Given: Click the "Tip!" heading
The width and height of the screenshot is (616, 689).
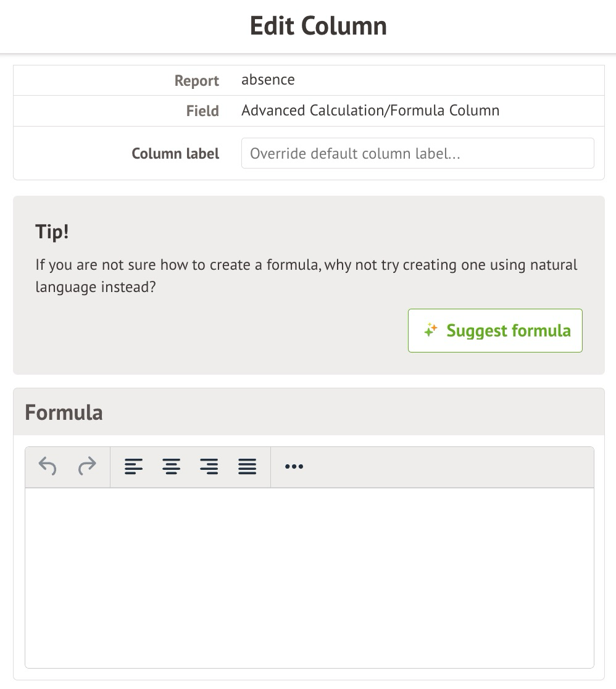Looking at the screenshot, I should point(52,233).
